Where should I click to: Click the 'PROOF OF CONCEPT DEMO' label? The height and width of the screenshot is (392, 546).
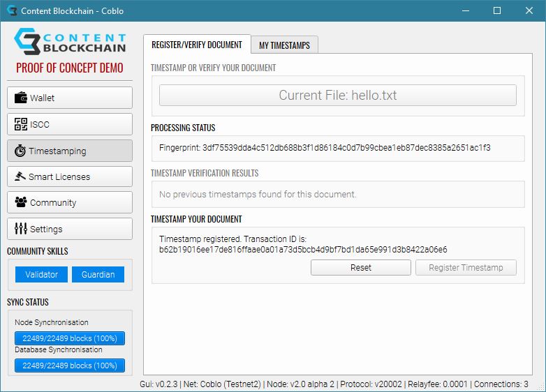70,68
